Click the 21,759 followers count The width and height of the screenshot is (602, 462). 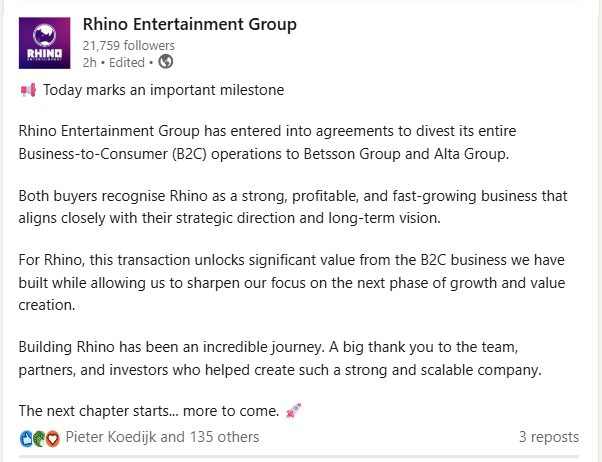(x=128, y=45)
